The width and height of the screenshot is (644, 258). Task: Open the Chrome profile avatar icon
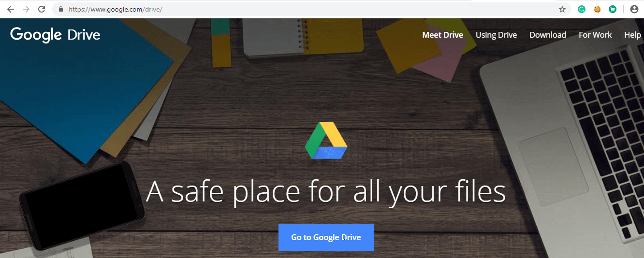pos(634,9)
